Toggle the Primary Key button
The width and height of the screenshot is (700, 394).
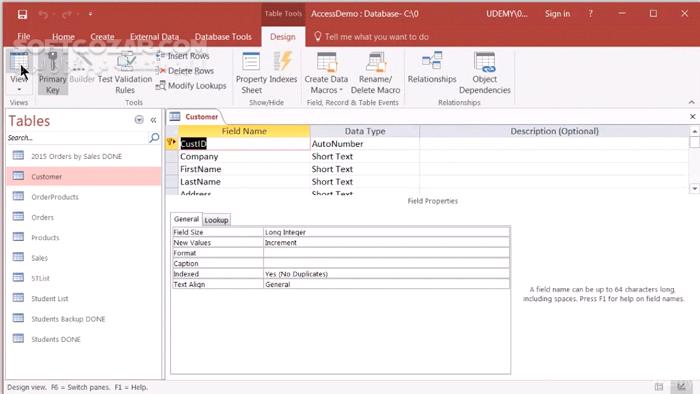(53, 72)
